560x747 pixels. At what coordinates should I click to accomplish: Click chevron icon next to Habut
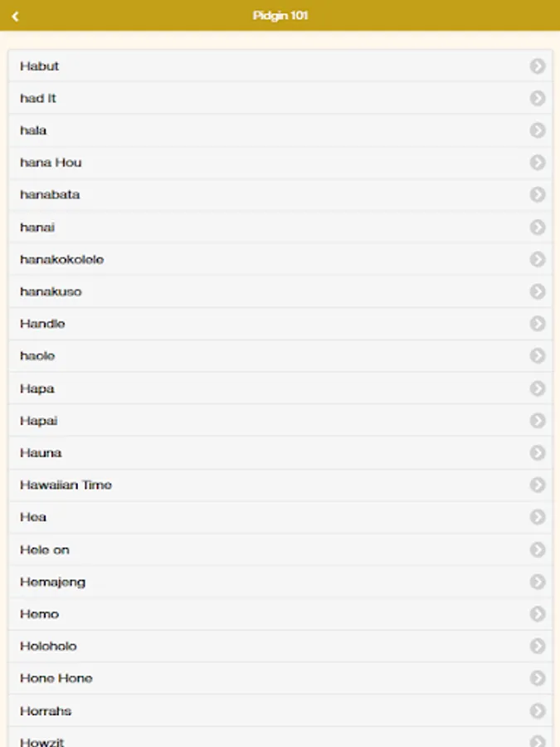coord(538,66)
